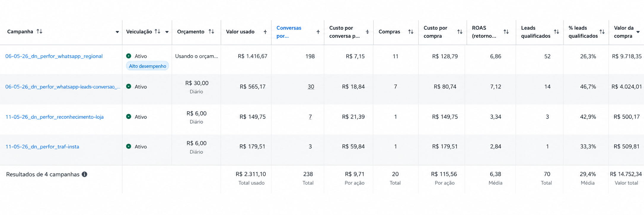Click Usando o orçam... budget cell

[196, 56]
